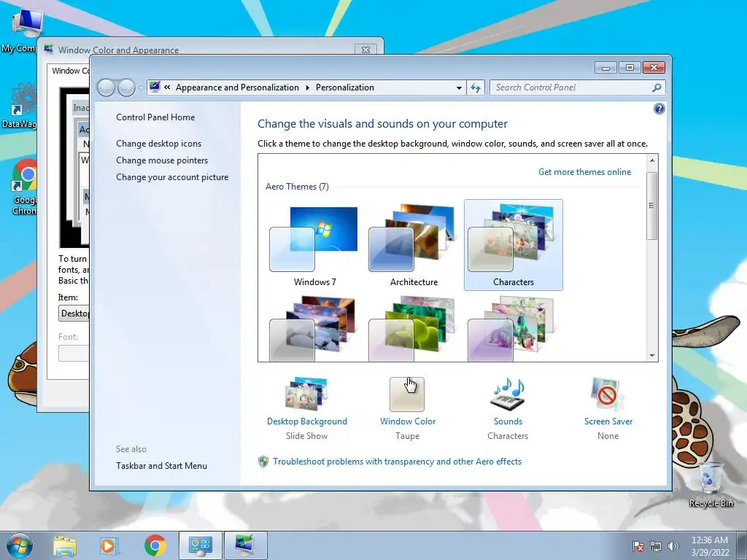Open Windows Explorer from the taskbar
Screen dimensions: 747x560
click(65, 546)
